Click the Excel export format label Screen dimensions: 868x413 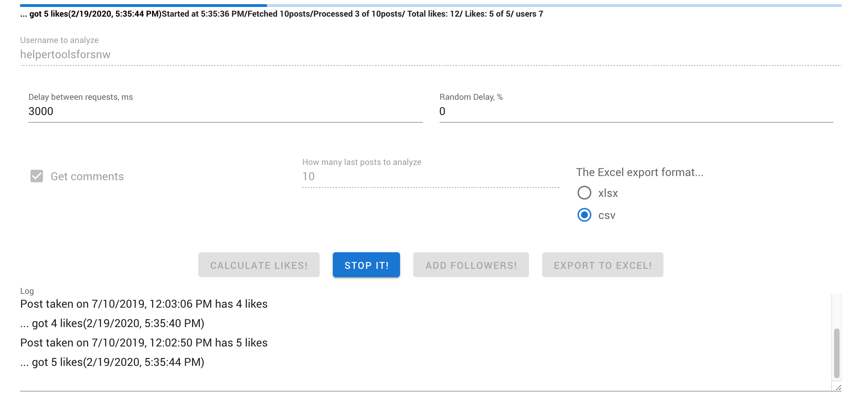coord(640,172)
